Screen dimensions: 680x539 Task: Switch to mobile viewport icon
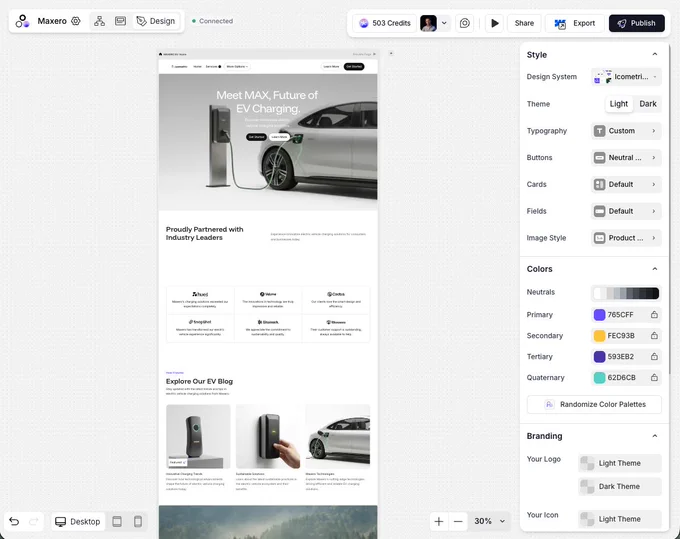(138, 521)
